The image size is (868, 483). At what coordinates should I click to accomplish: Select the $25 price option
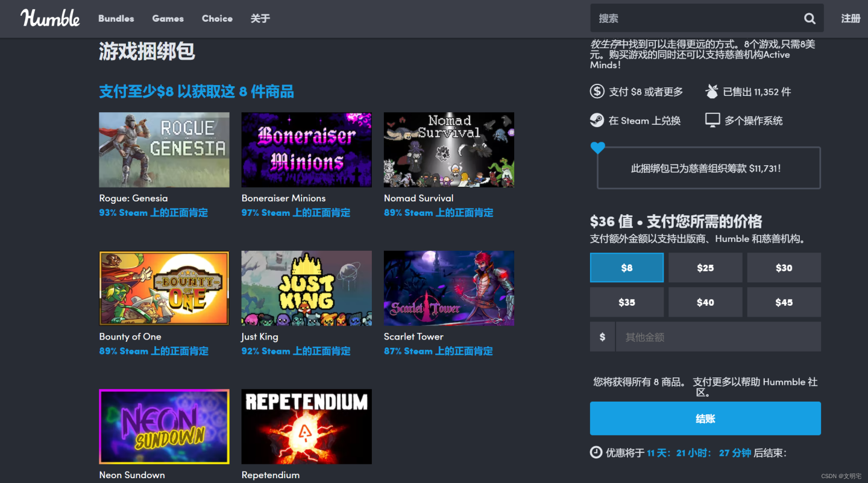click(x=705, y=268)
